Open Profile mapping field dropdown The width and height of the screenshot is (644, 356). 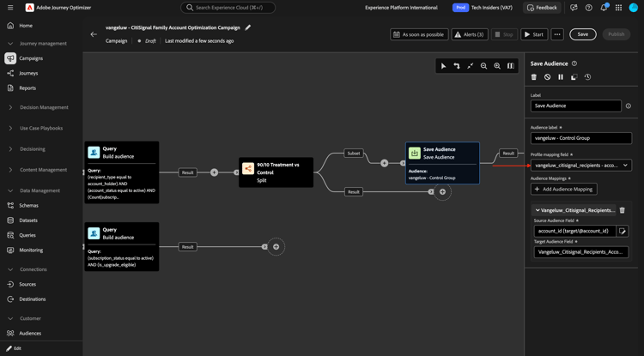click(x=580, y=166)
